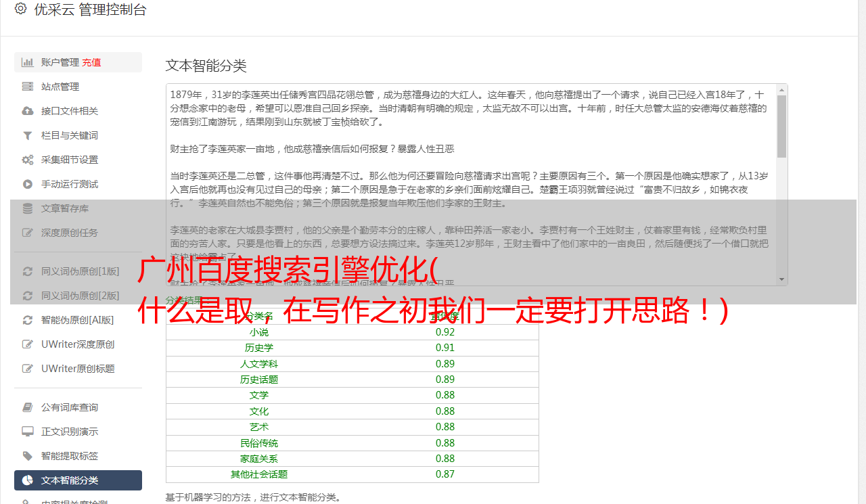This screenshot has height=504, width=866.
Task: Click the 小说 category cell
Action: (x=259, y=332)
